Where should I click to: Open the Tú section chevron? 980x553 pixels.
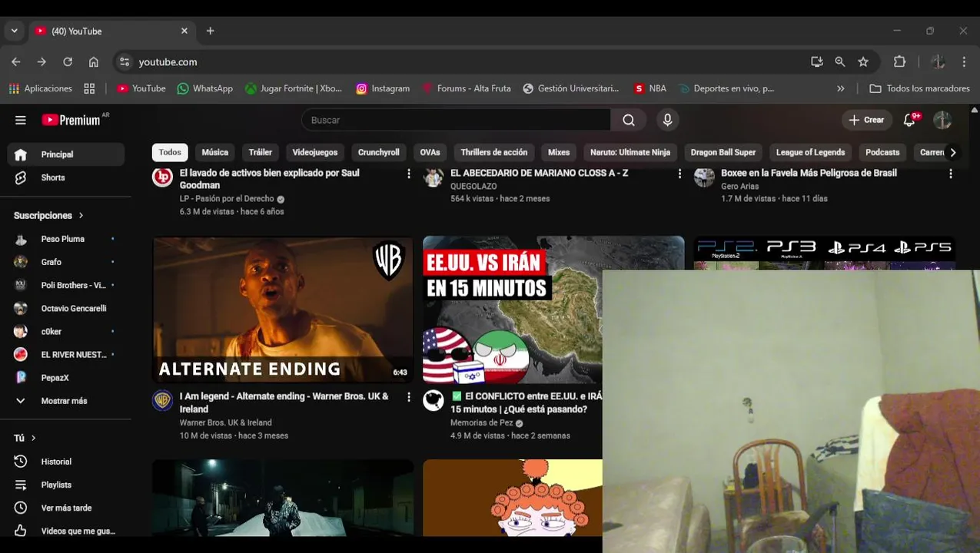coord(33,438)
